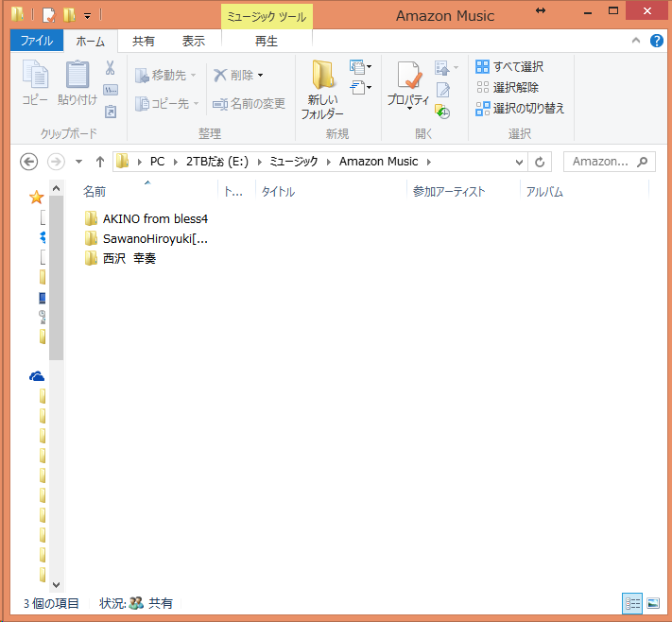Open the New item dropdown in New group

[x=360, y=66]
